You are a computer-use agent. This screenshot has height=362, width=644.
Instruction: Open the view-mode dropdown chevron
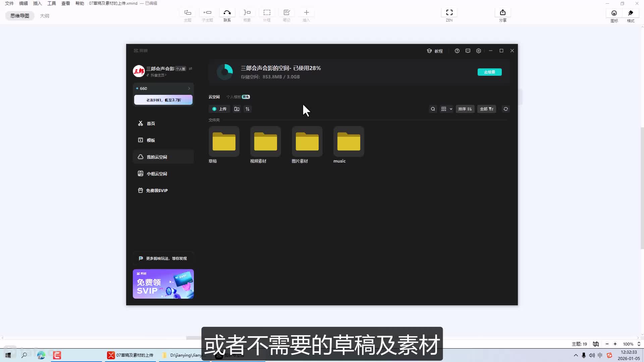click(x=451, y=109)
